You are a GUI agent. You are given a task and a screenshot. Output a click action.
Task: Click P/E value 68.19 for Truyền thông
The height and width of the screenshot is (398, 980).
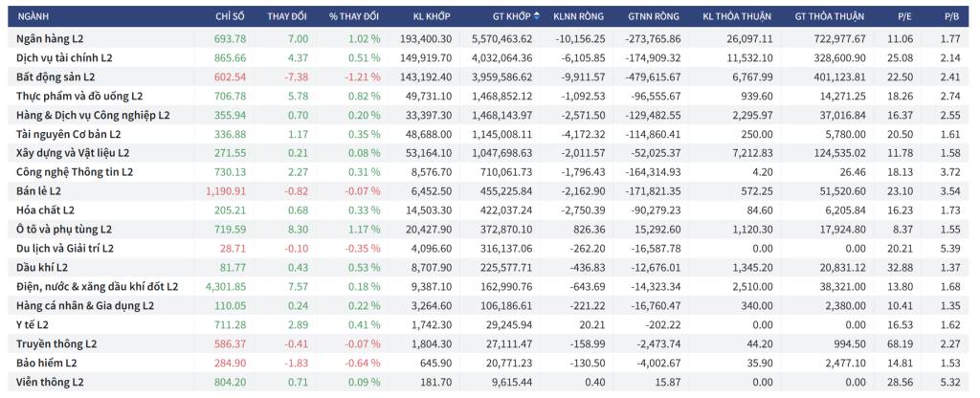902,343
